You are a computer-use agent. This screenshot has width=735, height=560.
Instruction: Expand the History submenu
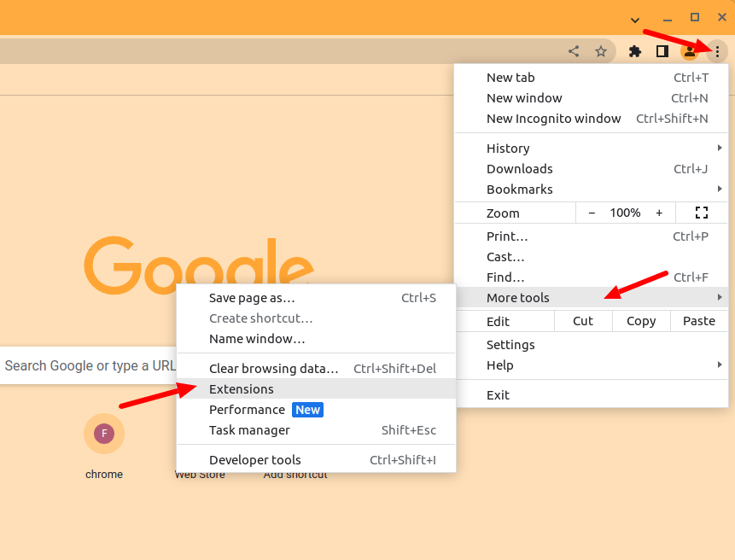pyautogui.click(x=591, y=148)
